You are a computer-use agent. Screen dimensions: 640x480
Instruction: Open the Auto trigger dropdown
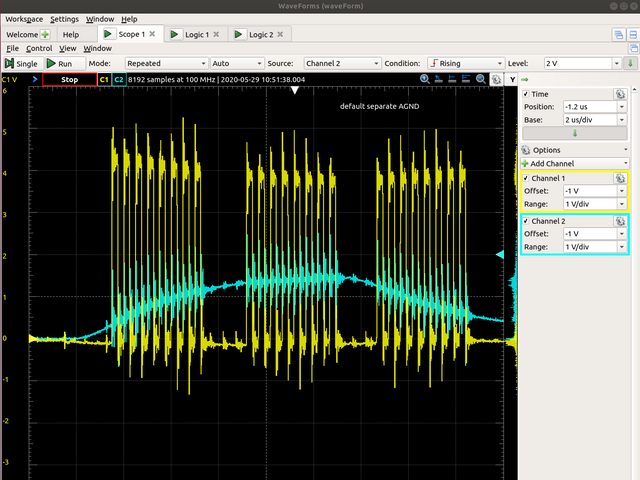point(236,64)
